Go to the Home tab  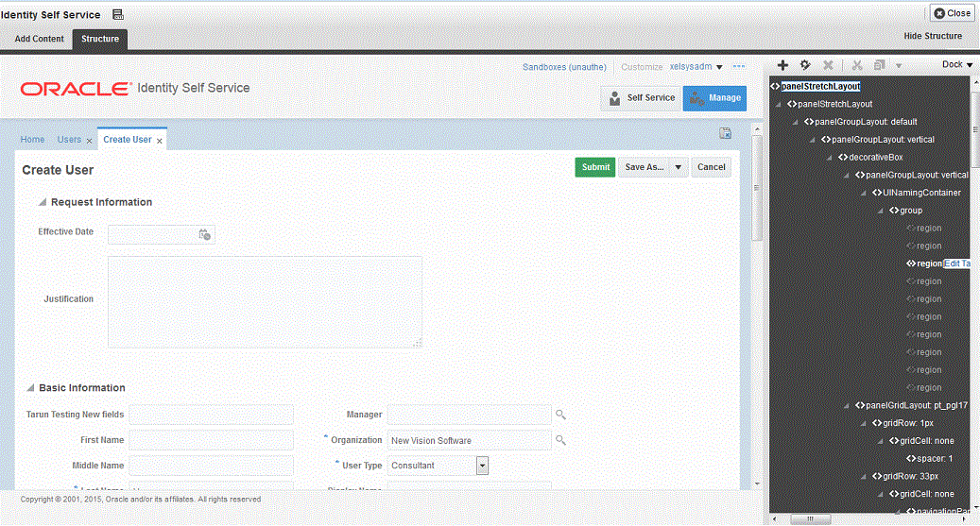coord(32,140)
